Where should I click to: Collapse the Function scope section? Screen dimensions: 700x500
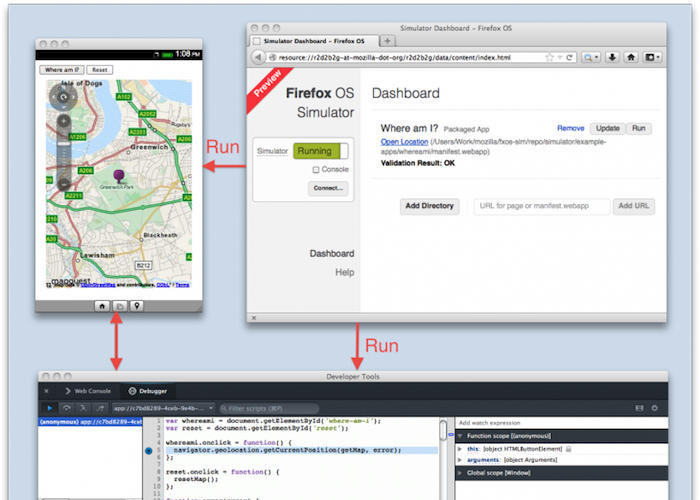click(x=462, y=436)
